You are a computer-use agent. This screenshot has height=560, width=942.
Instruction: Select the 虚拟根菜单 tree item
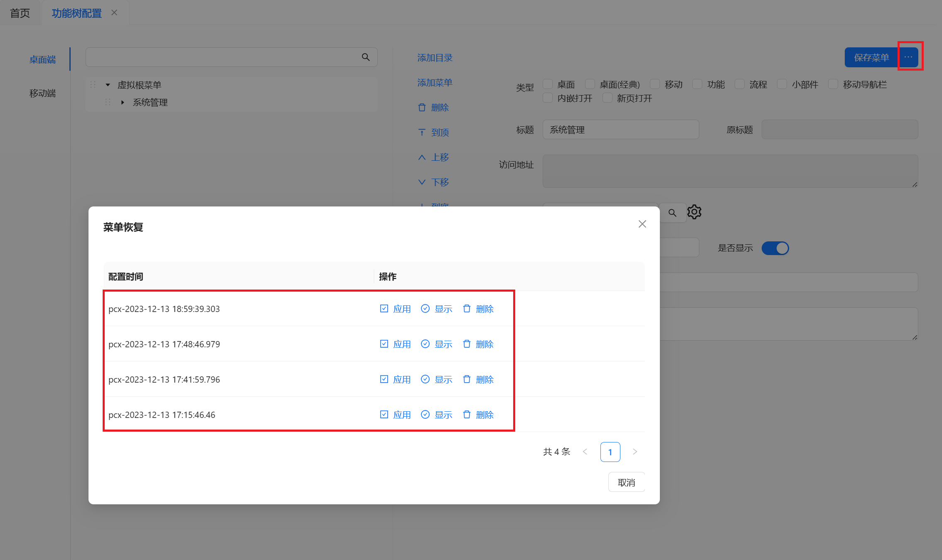point(139,85)
